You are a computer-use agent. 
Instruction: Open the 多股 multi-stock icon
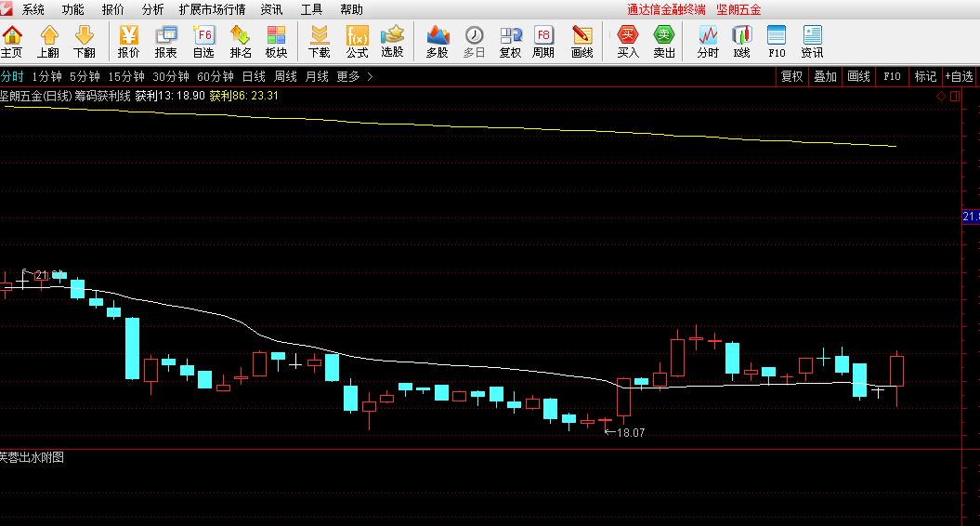(438, 42)
